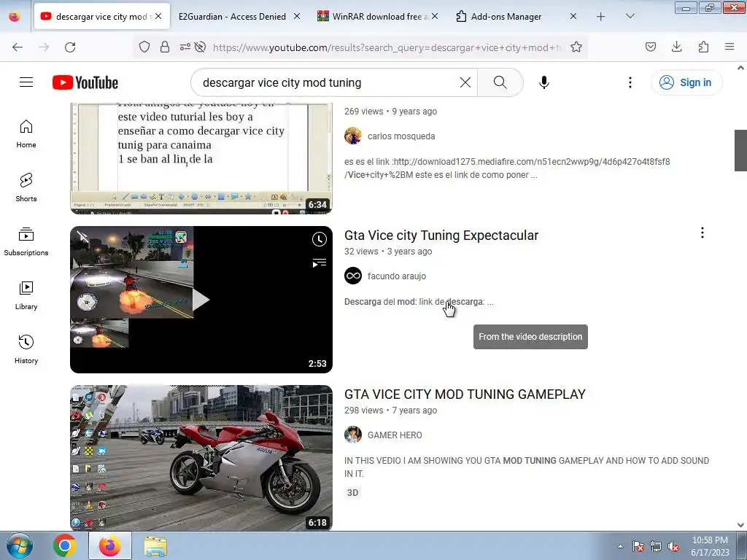Expand the list all tabs dropdown
The height and width of the screenshot is (560, 747).
point(630,16)
